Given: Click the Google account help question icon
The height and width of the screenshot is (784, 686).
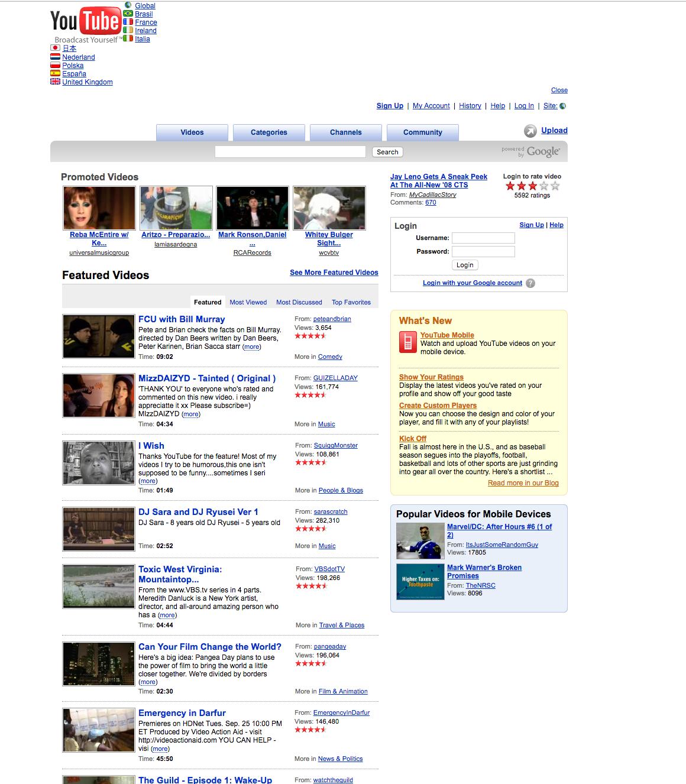Looking at the screenshot, I should tap(530, 283).
